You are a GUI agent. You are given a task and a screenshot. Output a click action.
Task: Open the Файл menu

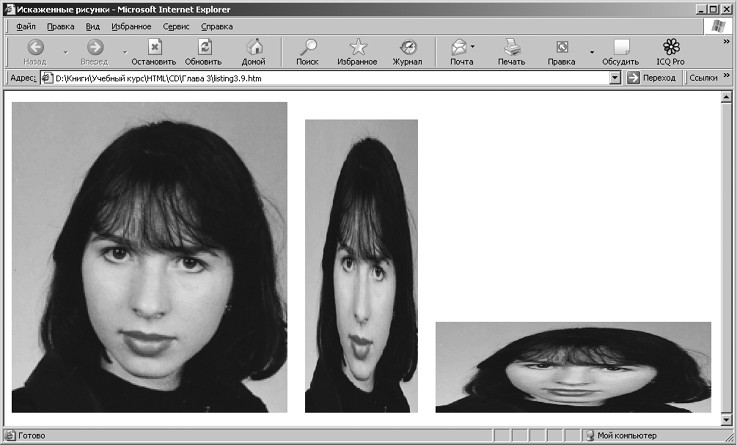pos(26,26)
